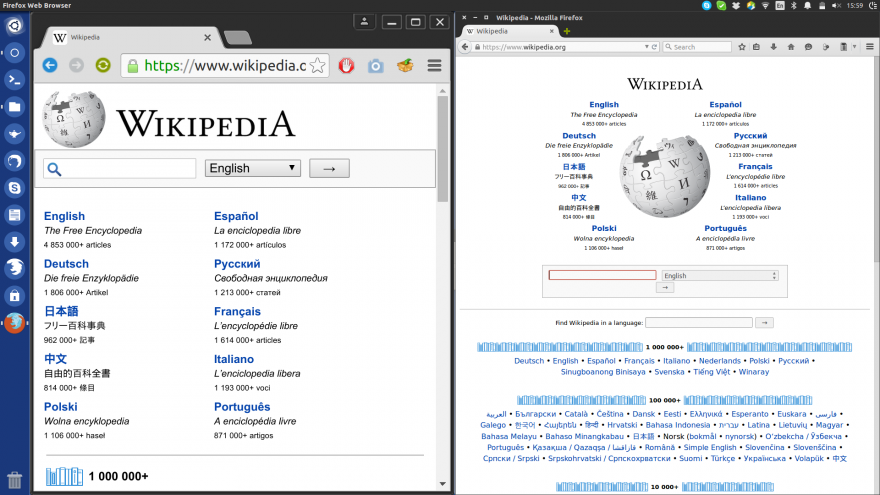Open the Deutsch link in the left browser
This screenshot has width=880, height=495.
tap(66, 264)
